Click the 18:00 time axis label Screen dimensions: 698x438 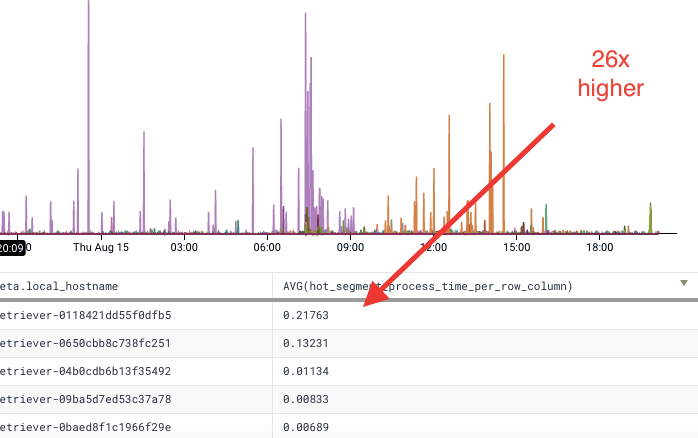[x=599, y=246]
